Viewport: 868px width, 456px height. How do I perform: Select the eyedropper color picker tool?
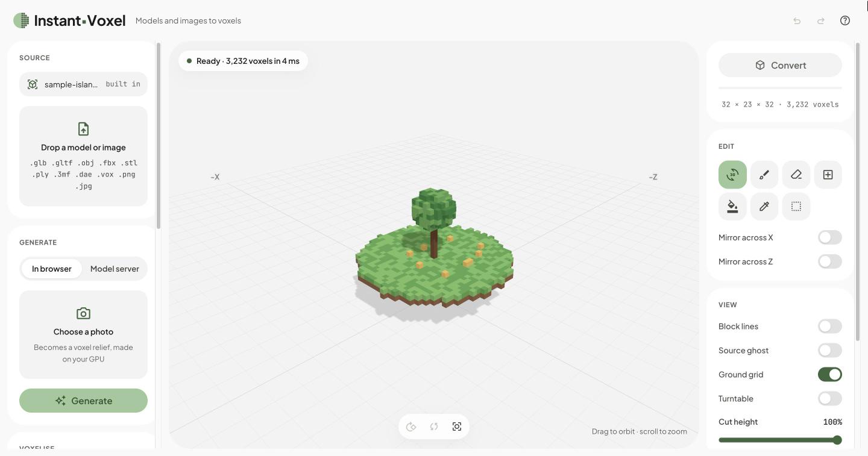click(x=764, y=207)
